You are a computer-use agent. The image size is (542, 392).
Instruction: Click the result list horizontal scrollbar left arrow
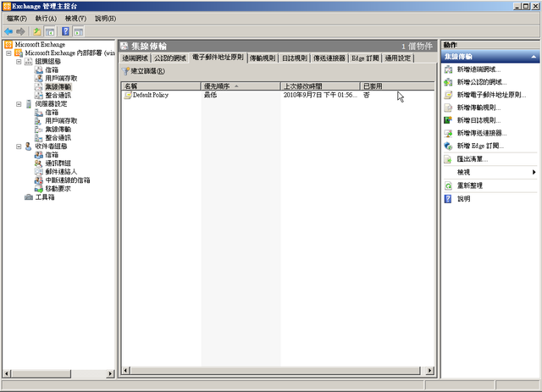click(x=126, y=371)
